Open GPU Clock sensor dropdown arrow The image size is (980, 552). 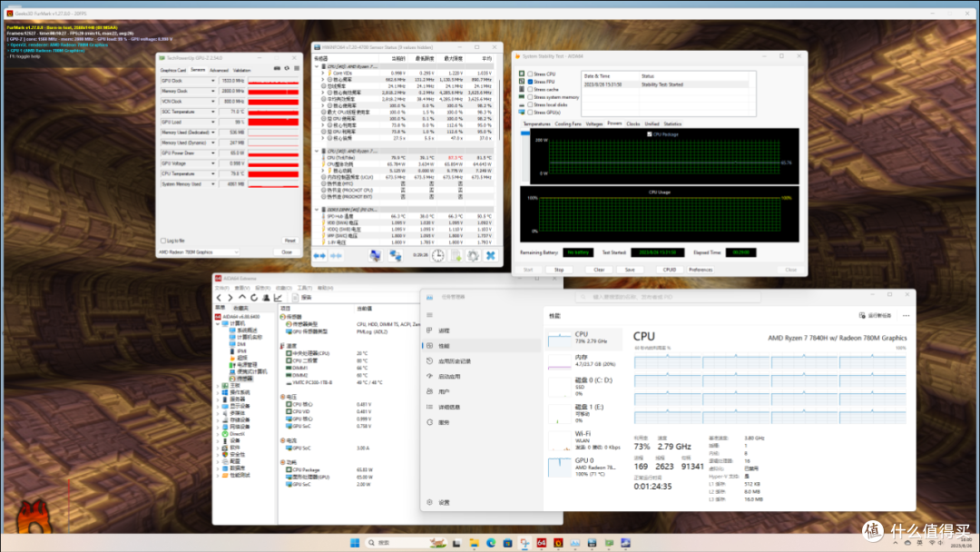212,82
